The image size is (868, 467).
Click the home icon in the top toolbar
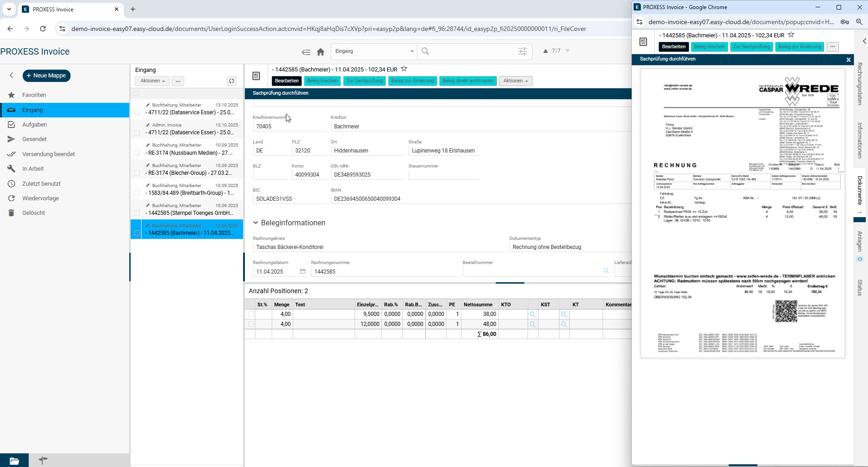(320, 52)
